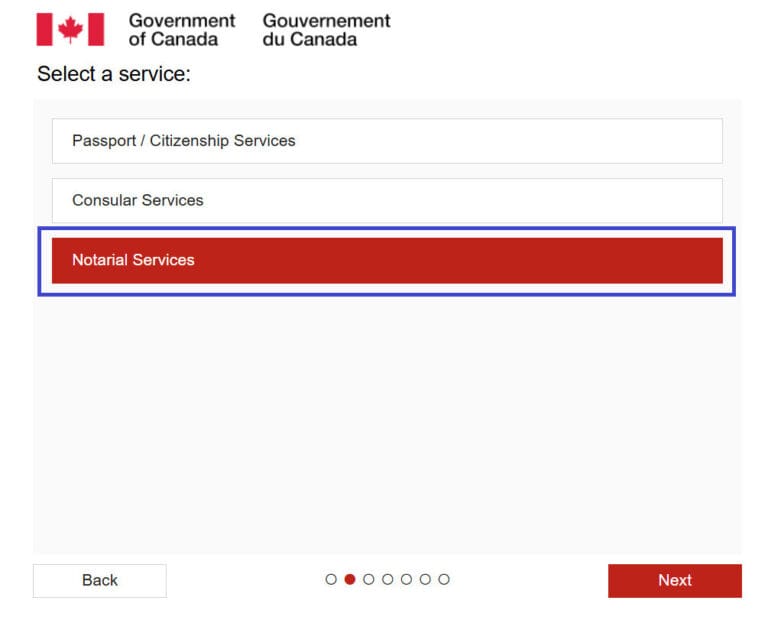Viewport: 768px width, 620px height.
Task: Choose Passport / Citizenship Services option
Action: point(387,141)
